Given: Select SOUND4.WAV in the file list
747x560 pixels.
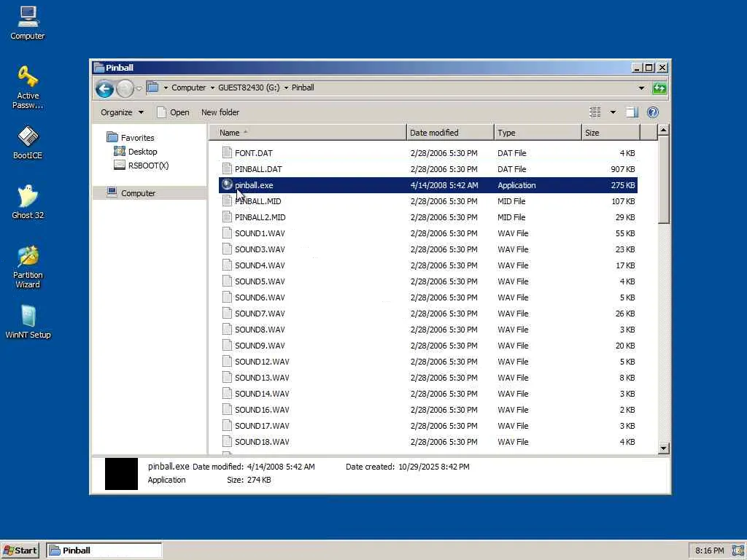Looking at the screenshot, I should [260, 265].
